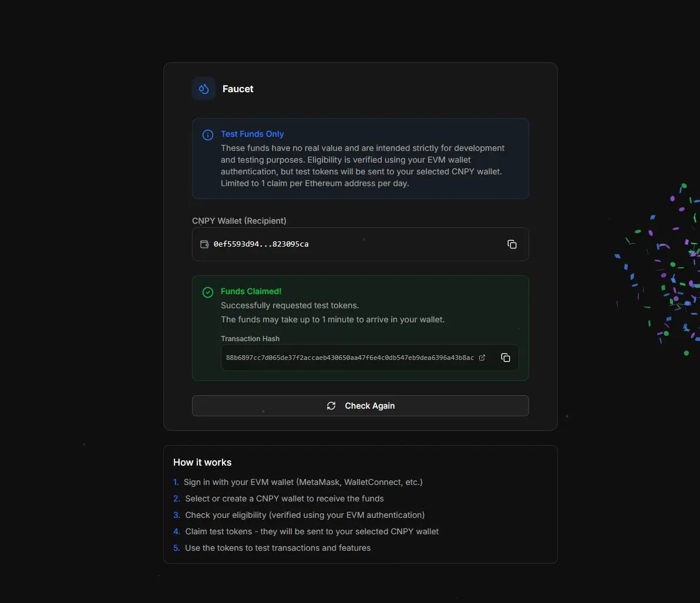The height and width of the screenshot is (603, 700).
Task: Click the Transaction Hash label
Action: pyautogui.click(x=250, y=338)
